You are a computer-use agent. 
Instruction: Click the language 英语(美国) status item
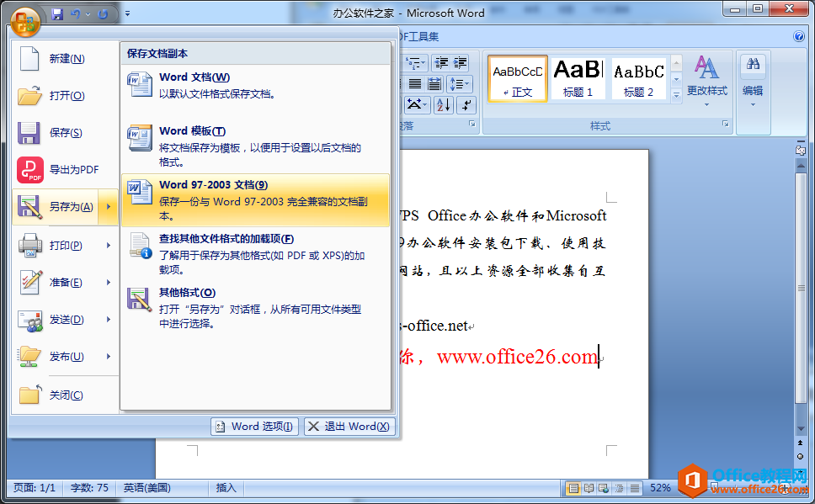(x=147, y=488)
